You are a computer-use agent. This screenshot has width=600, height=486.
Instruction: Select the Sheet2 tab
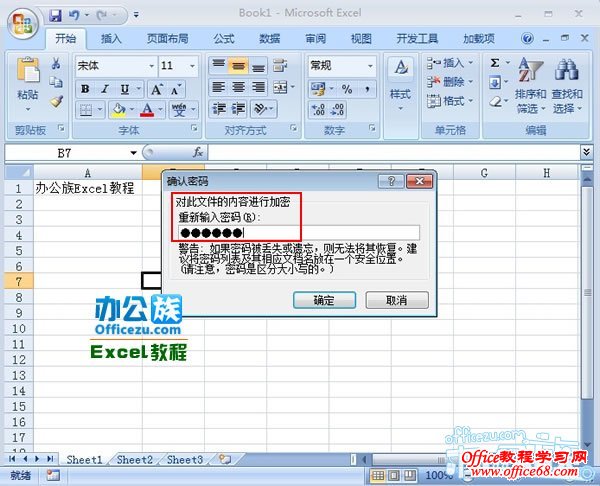coord(135,459)
